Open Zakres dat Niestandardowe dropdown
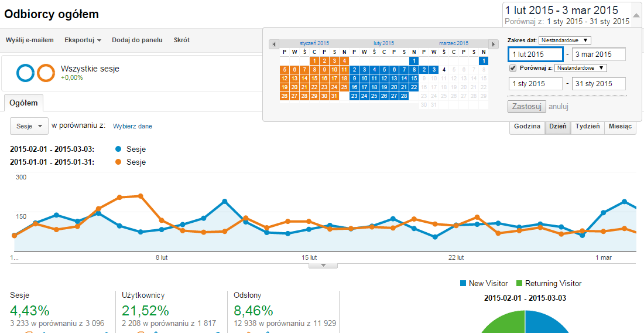 565,40
